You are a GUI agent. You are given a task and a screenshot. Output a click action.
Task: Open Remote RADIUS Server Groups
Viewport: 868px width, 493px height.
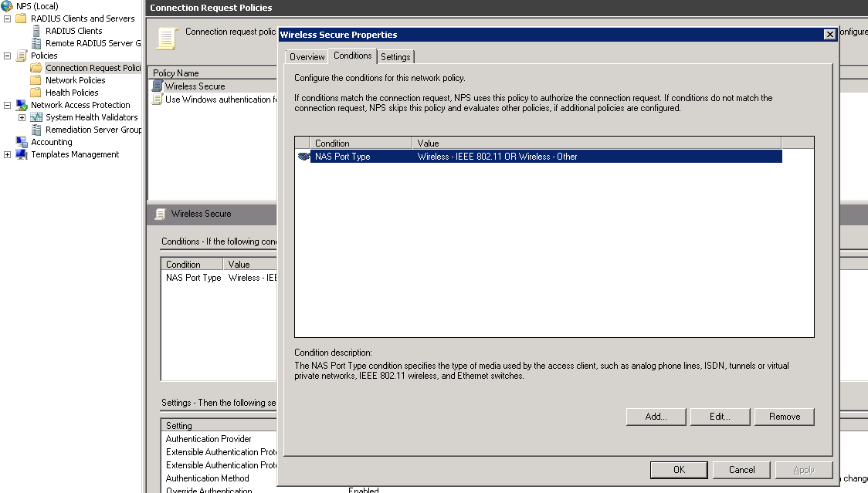(37, 43)
